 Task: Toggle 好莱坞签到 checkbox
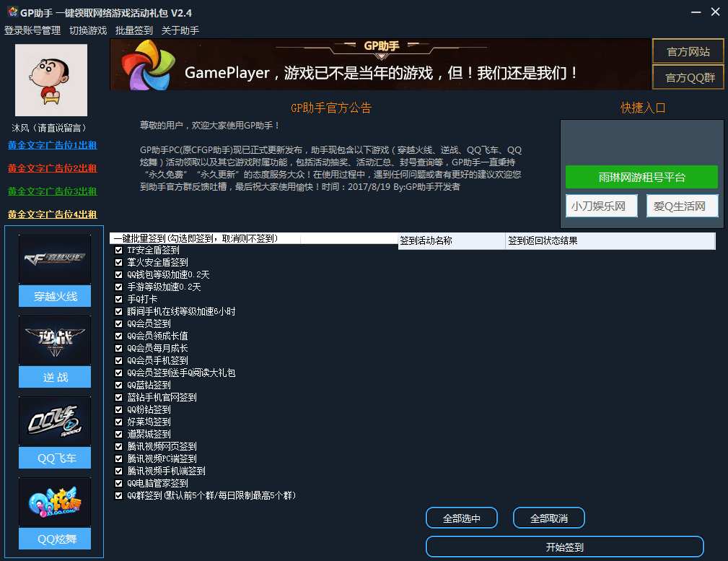[x=119, y=422]
